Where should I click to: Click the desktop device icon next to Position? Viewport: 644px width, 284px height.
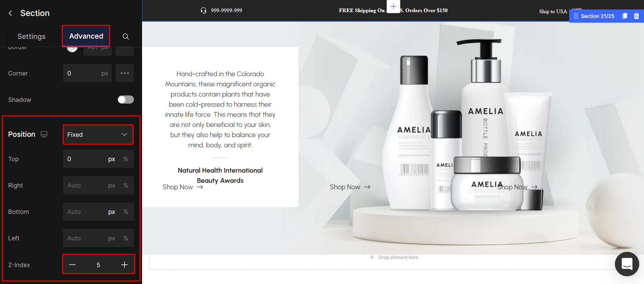[x=44, y=134]
